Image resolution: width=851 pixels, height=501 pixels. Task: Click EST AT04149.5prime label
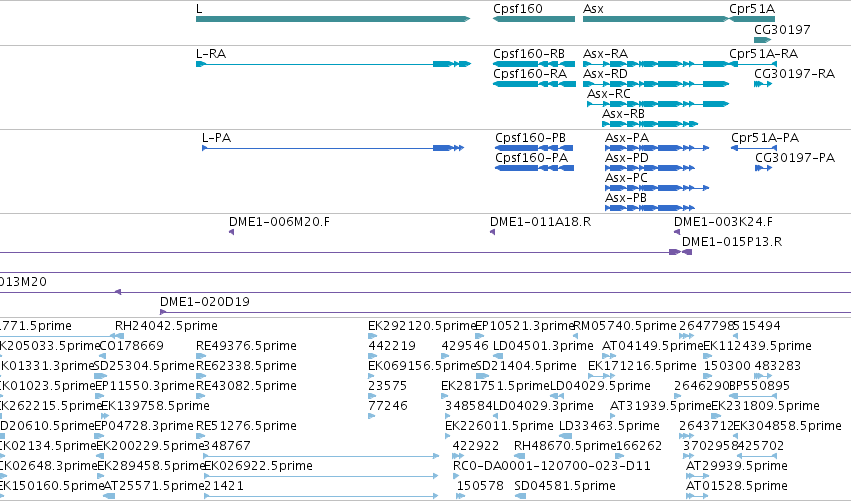[x=653, y=346]
